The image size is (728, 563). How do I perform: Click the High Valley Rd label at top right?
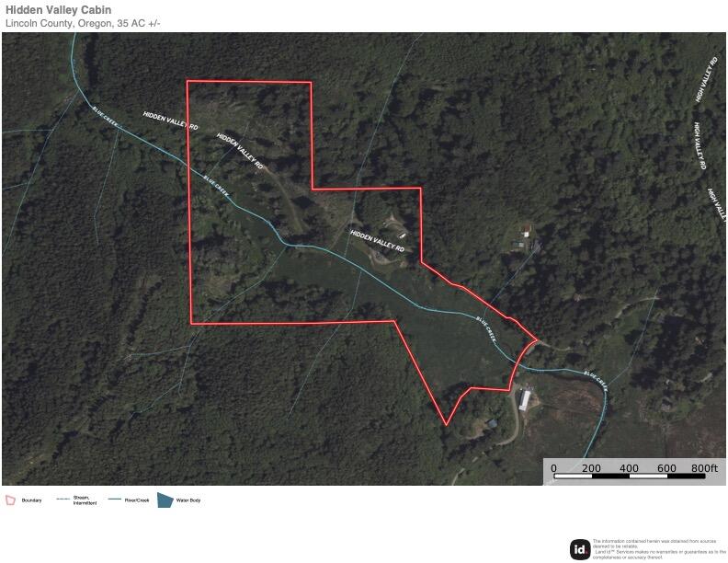(x=706, y=79)
